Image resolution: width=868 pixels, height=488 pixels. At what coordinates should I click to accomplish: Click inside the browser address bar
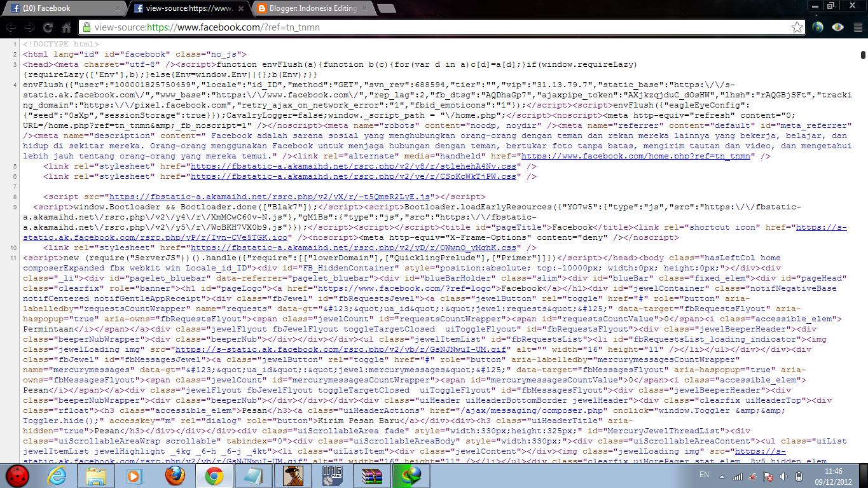click(382, 27)
